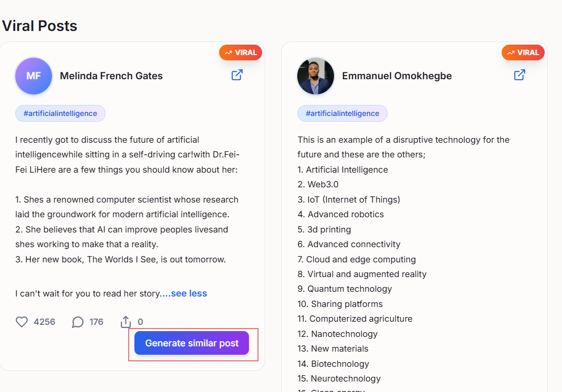Screen dimensions: 562x392
Task: Open Melinda's post in a new tab
Action: pyautogui.click(x=237, y=75)
